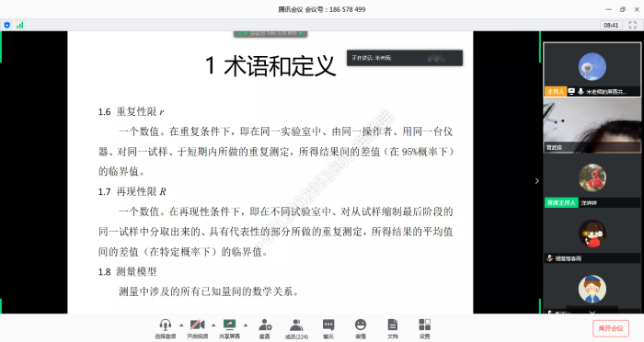This screenshot has height=342, width=644.
Task: Open the emoji reactions icon
Action: 361,325
